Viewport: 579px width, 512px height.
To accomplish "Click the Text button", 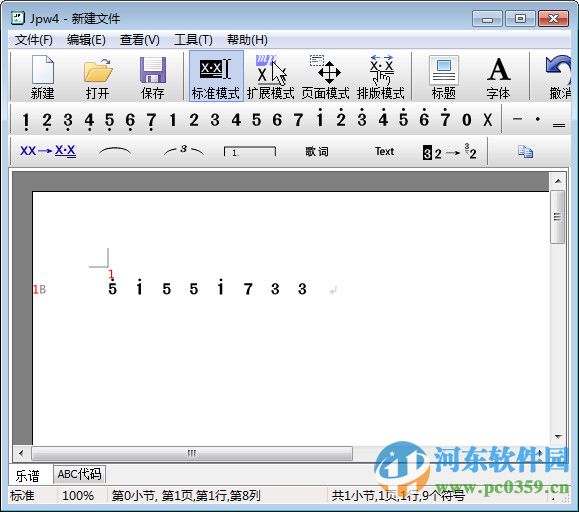I will (384, 151).
